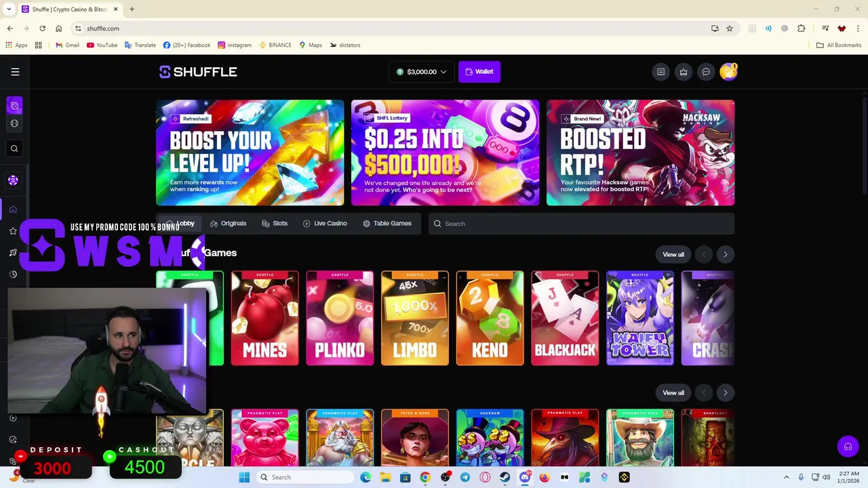Show next slots with the right arrow
Image resolution: width=868 pixels, height=488 pixels.
[725, 393]
